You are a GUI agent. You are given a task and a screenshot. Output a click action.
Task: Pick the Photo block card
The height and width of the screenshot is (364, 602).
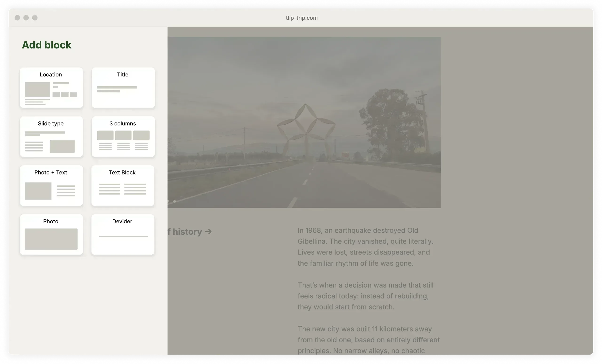[x=51, y=234]
